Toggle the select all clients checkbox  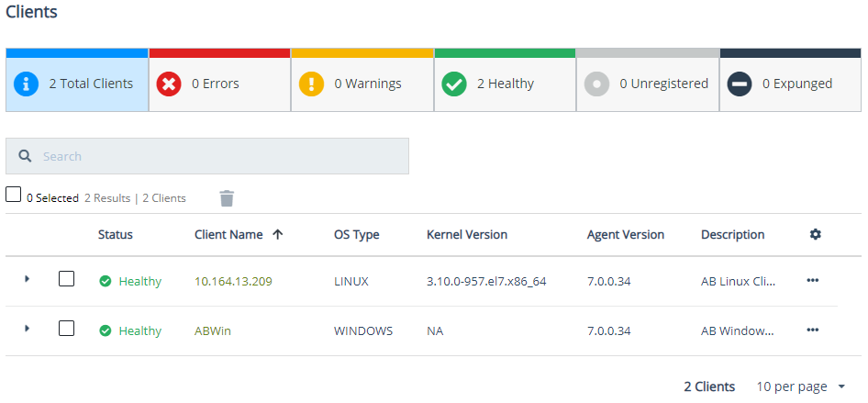(x=14, y=195)
